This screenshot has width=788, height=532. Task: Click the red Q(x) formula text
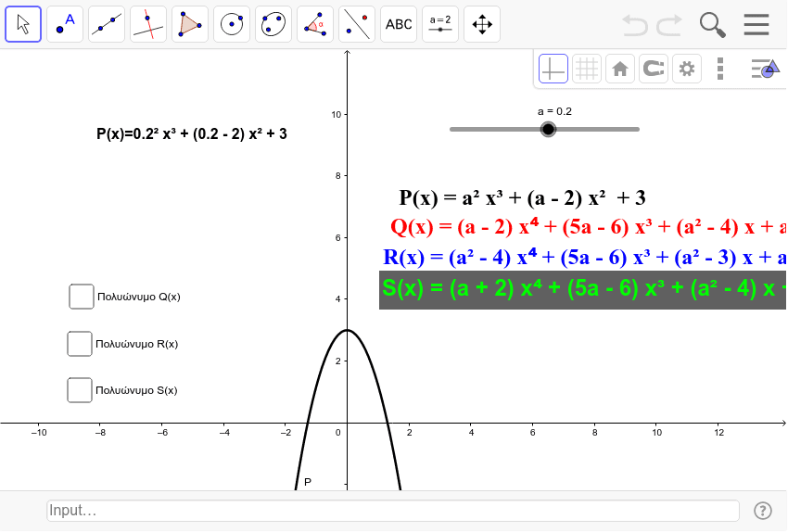coord(588,227)
